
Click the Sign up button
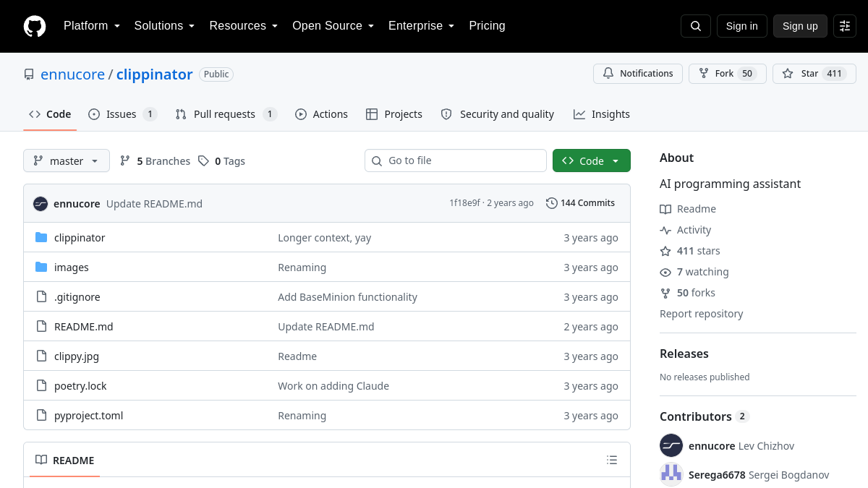click(x=800, y=26)
